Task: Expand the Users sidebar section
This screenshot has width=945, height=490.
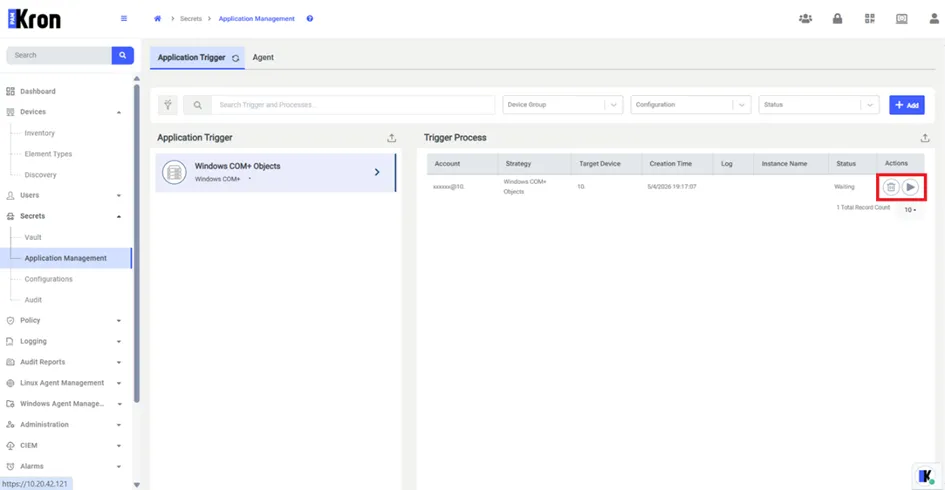Action: (119, 195)
